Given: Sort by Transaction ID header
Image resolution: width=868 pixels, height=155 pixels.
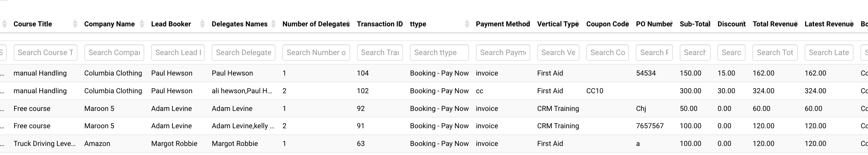Looking at the screenshot, I should [380, 24].
